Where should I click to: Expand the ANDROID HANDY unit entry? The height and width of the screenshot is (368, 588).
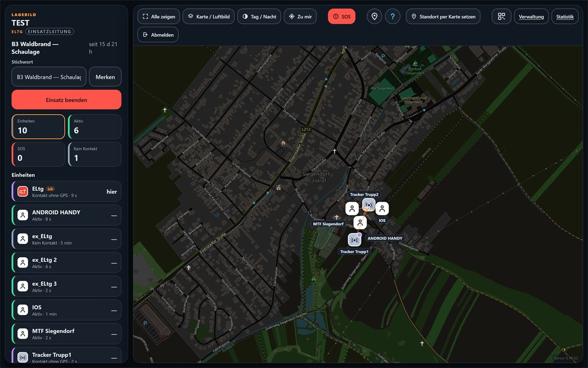pyautogui.click(x=66, y=215)
